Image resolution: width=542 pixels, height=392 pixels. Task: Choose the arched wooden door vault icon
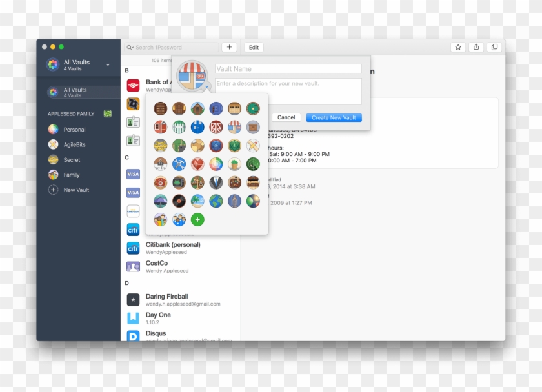(x=179, y=108)
